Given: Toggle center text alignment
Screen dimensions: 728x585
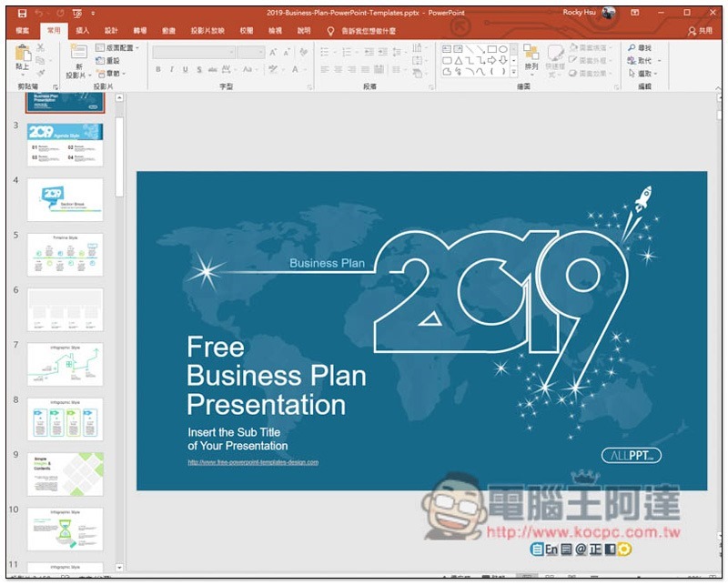Looking at the screenshot, I should click(x=339, y=69).
